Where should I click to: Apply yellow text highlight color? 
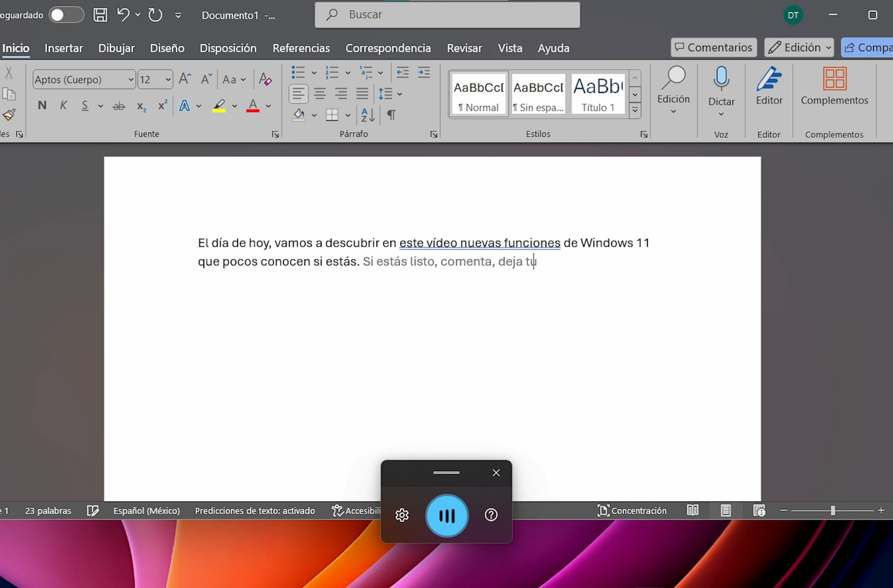click(x=219, y=106)
